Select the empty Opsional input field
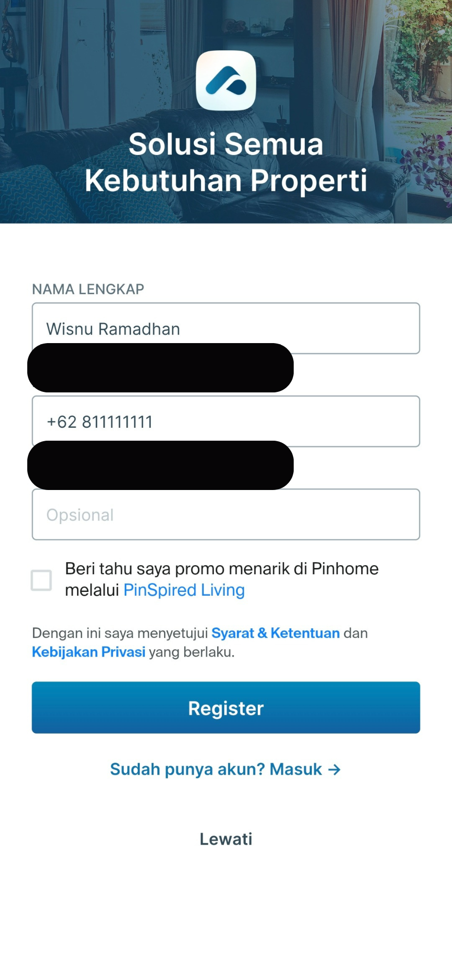The height and width of the screenshot is (980, 452). [x=226, y=514]
